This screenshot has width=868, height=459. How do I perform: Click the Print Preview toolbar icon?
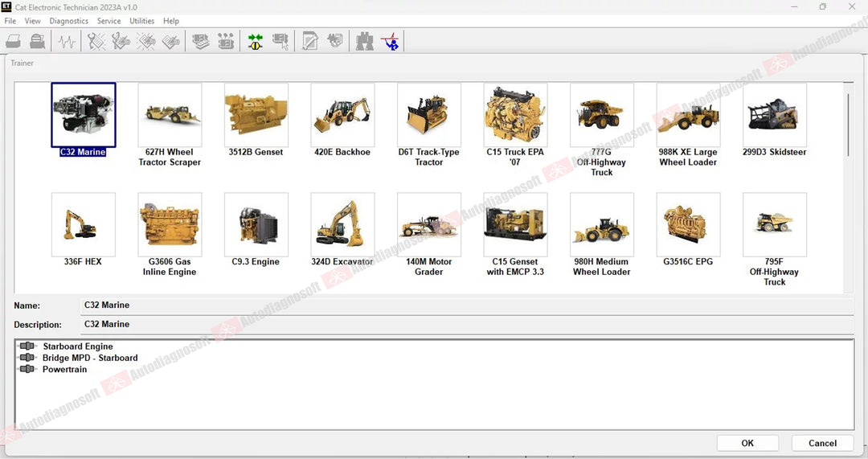[38, 41]
